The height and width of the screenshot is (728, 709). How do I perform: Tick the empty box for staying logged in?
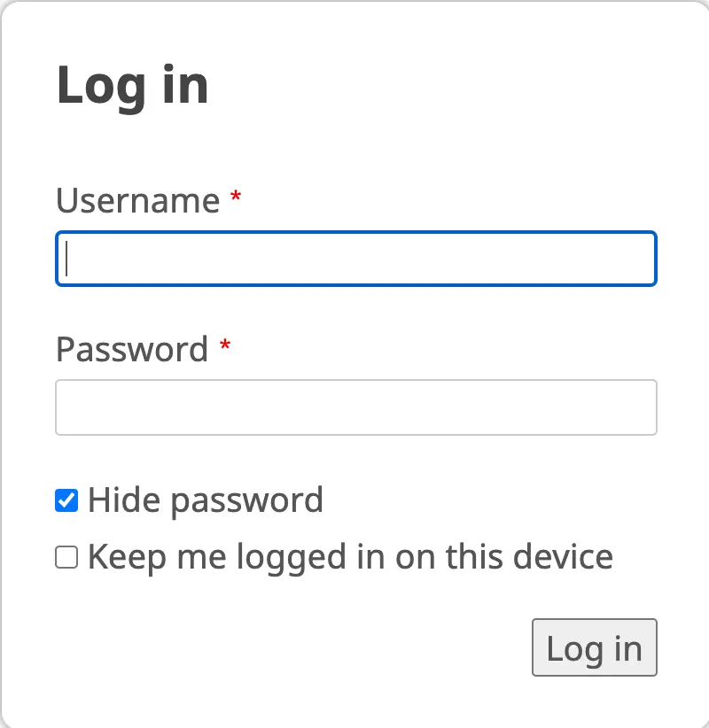pyautogui.click(x=66, y=558)
